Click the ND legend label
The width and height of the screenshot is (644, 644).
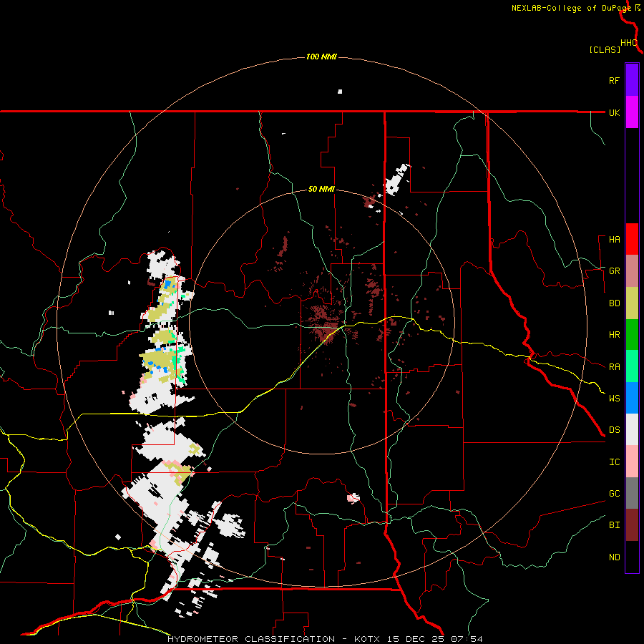click(614, 557)
